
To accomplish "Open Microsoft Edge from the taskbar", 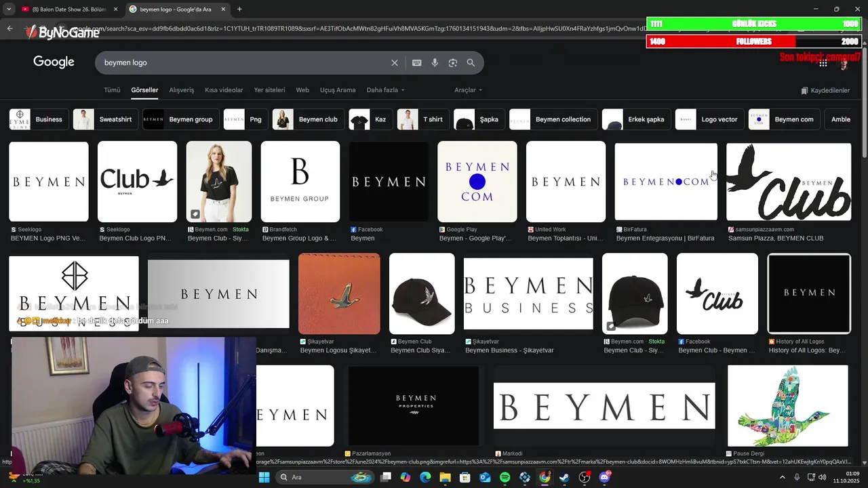I will pos(425,477).
